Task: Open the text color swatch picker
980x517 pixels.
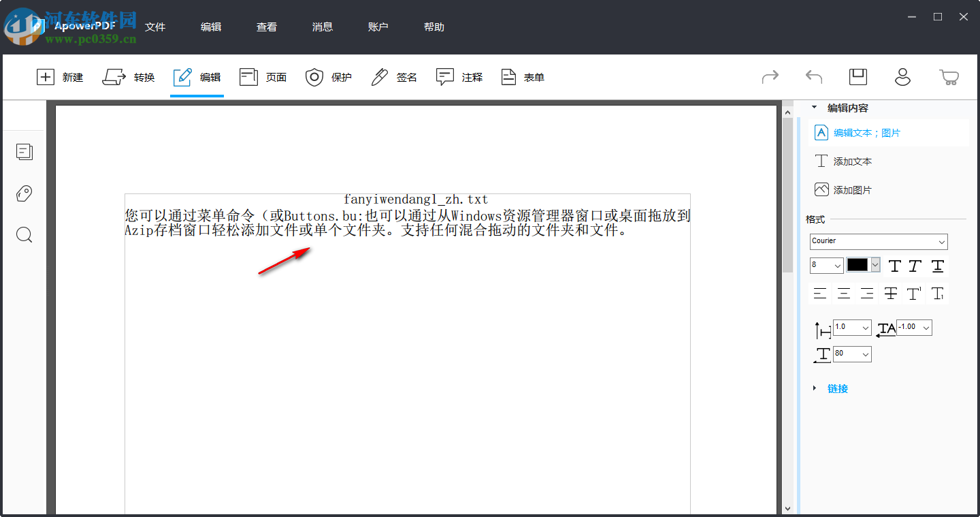Action: pos(859,265)
